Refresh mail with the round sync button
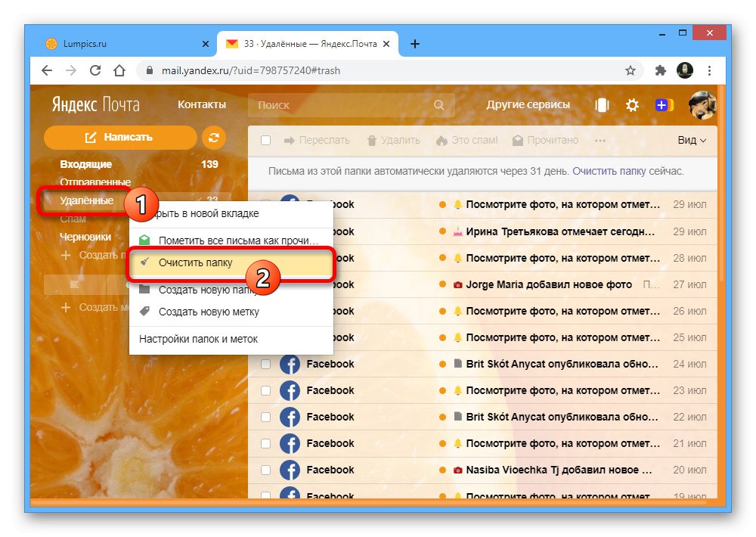 [x=214, y=138]
